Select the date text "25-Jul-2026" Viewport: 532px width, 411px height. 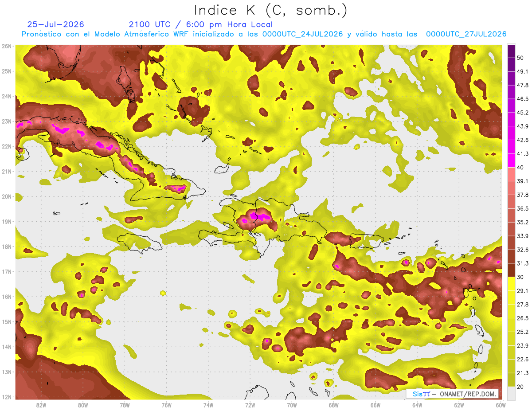(x=55, y=24)
